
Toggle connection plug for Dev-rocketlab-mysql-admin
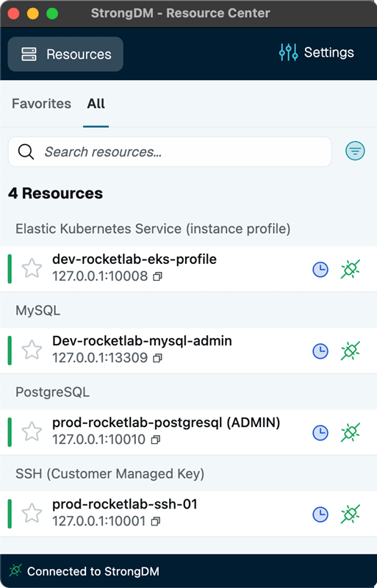351,351
